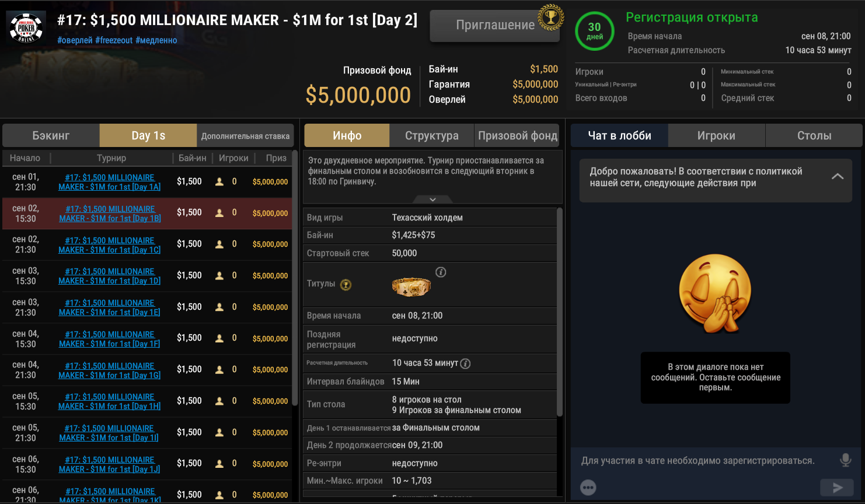Open the Призовой фонд tab
The height and width of the screenshot is (504, 865).
(517, 136)
